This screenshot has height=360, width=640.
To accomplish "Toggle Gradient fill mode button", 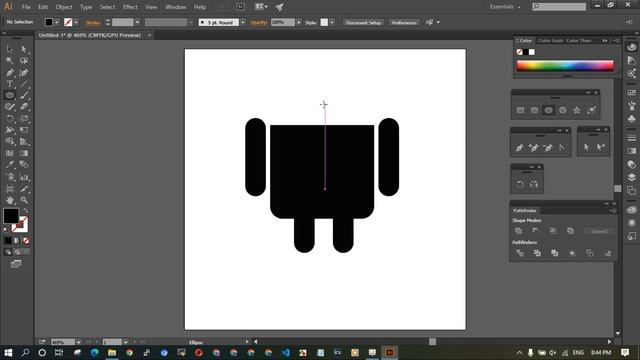I will [17, 241].
